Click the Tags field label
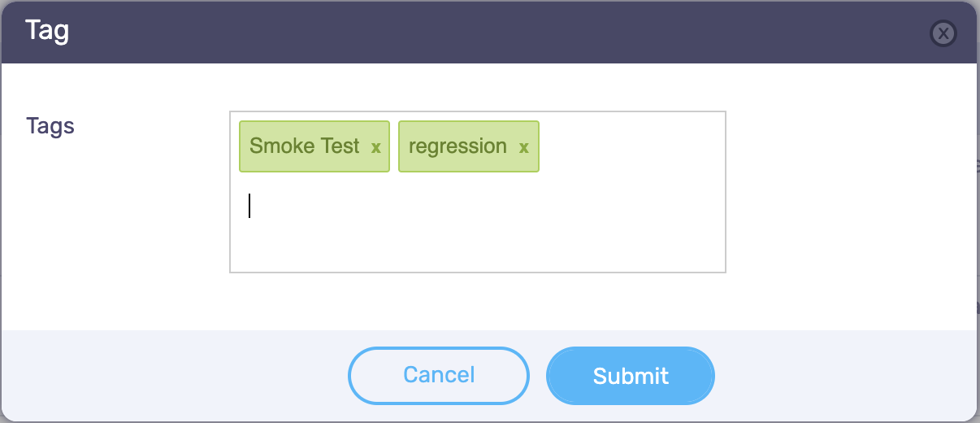Screen dimensions: 980x423 click(50, 126)
